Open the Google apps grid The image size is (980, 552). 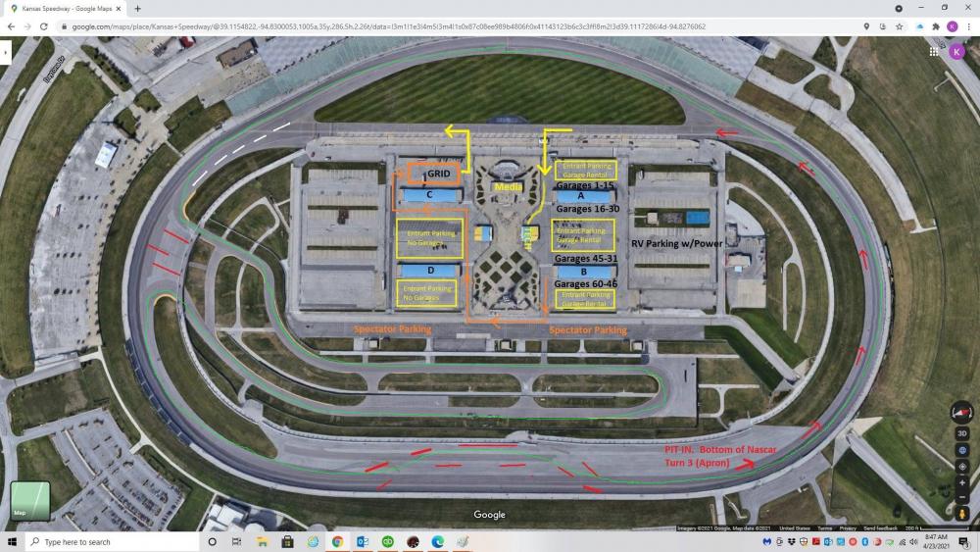pyautogui.click(x=934, y=52)
